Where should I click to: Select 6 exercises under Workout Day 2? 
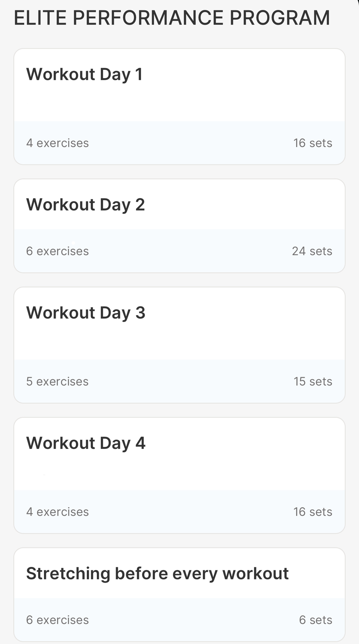click(58, 251)
